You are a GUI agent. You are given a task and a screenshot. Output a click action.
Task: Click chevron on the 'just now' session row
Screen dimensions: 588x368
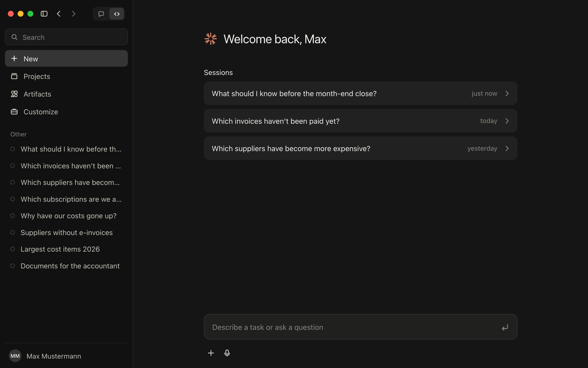507,93
